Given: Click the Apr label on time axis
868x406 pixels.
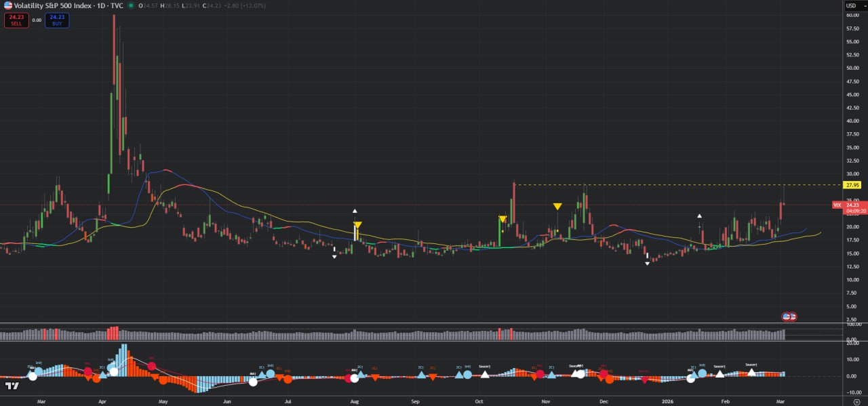Looking at the screenshot, I should [x=102, y=402].
